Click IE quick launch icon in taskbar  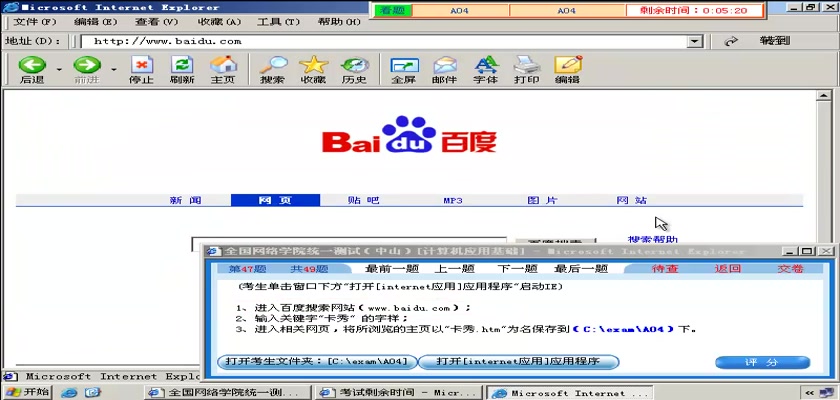tap(69, 393)
